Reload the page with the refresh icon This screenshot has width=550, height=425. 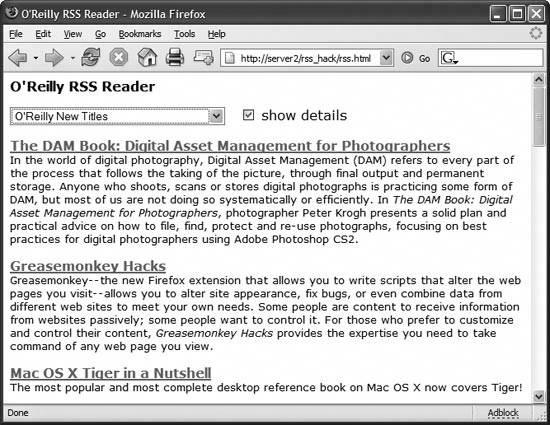91,57
